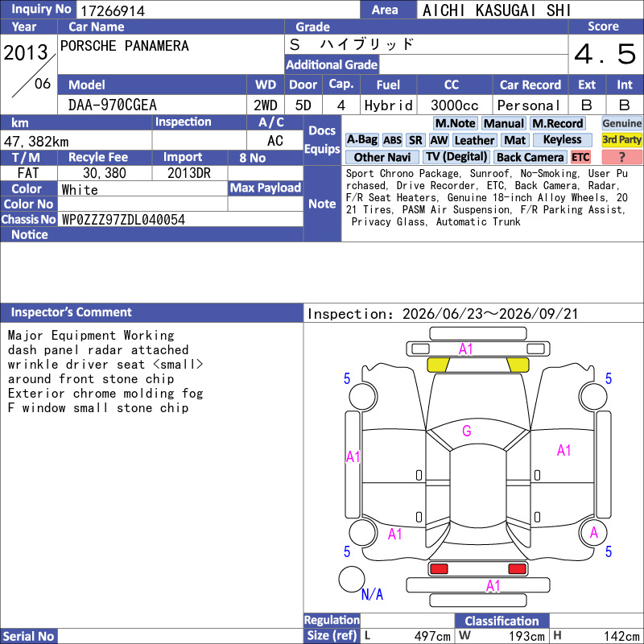Select the Keyless equipment badge
Viewport: 644px width, 644px height.
pyautogui.click(x=562, y=140)
